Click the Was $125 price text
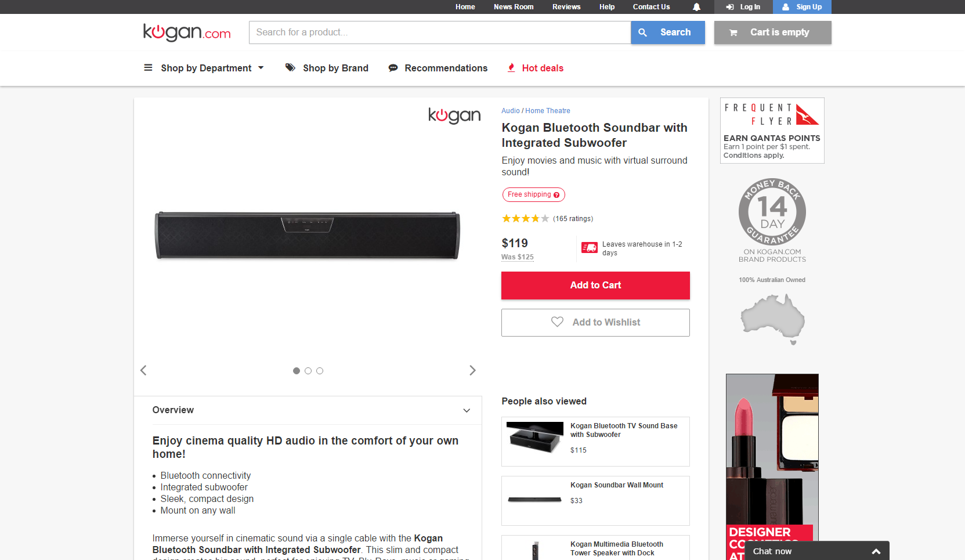This screenshot has width=965, height=560. (x=518, y=257)
